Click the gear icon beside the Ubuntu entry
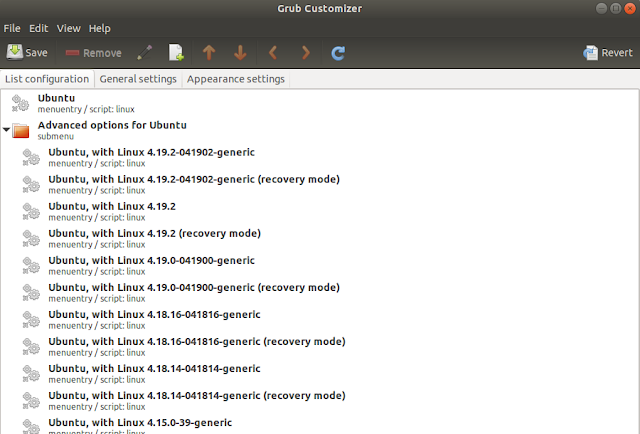 click(20, 103)
